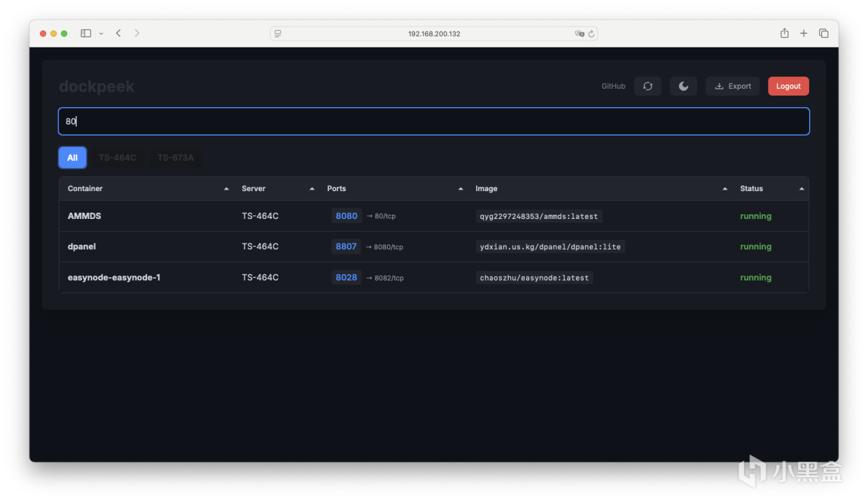868x501 pixels.
Task: Select the dpanel container name
Action: click(82, 247)
